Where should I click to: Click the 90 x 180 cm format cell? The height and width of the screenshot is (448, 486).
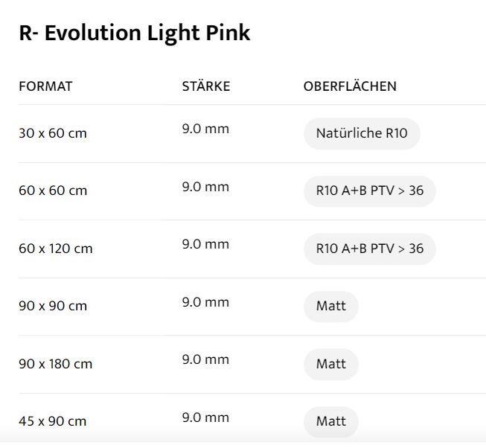[56, 364]
